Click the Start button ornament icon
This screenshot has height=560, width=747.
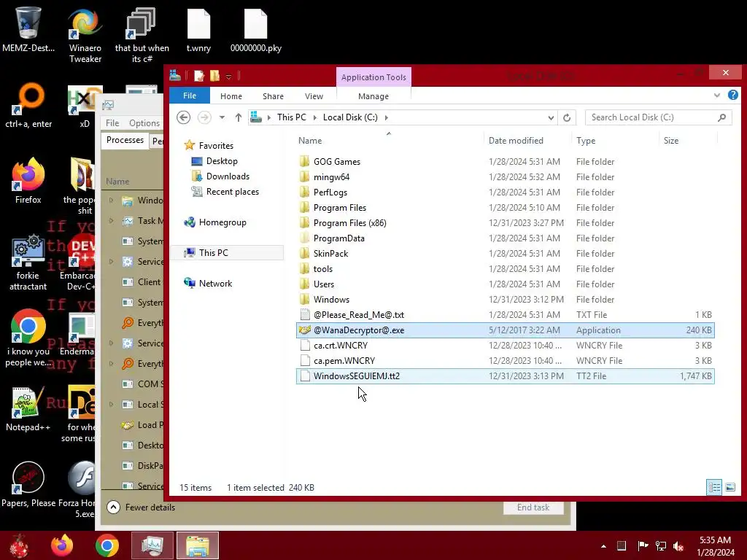[x=19, y=545]
